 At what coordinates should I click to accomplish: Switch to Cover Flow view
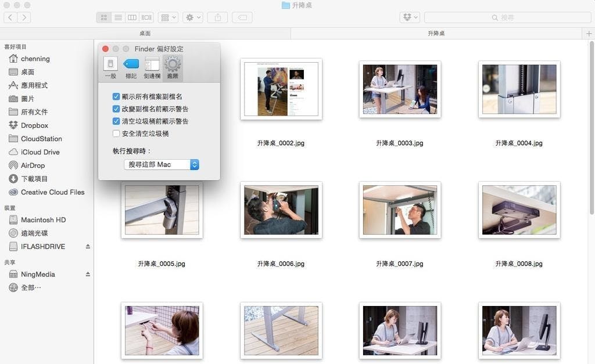point(146,17)
